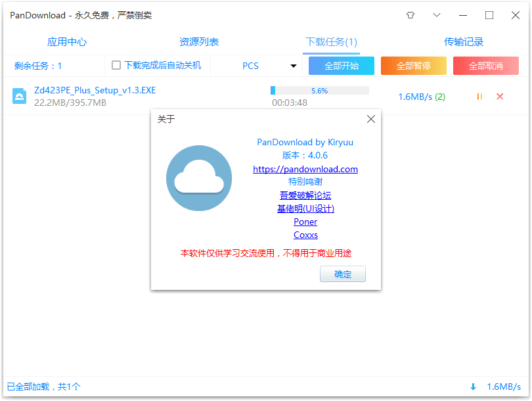
Task: Open the pandownload.com link
Action: (x=305, y=169)
